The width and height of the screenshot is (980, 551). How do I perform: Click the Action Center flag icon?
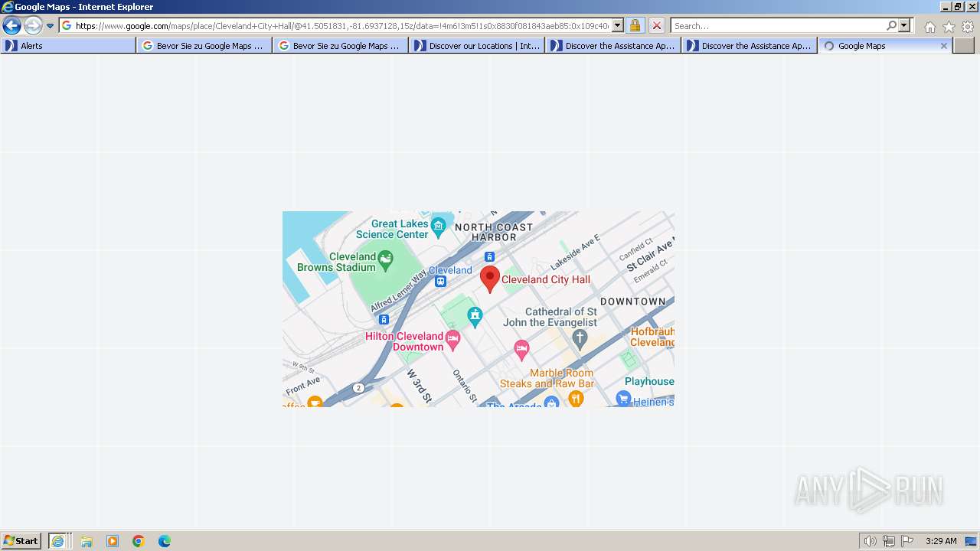click(907, 541)
